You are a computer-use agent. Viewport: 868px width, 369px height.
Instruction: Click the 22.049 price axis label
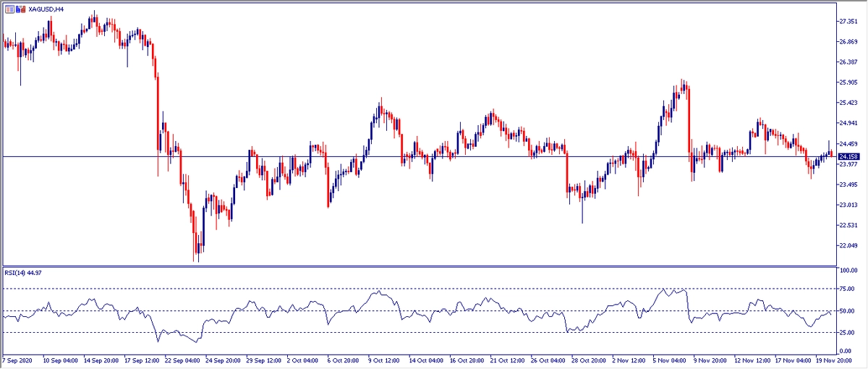click(848, 246)
